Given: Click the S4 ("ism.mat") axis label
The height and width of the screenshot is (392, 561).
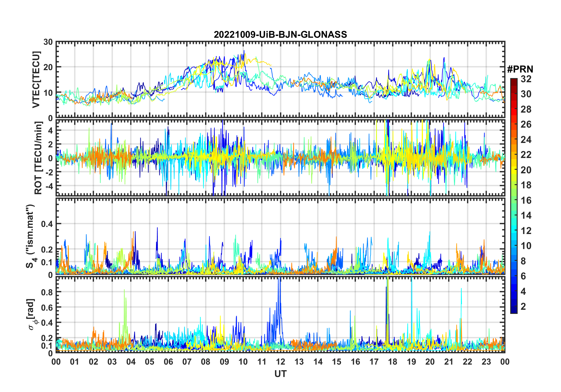Looking at the screenshot, I should (31, 236).
